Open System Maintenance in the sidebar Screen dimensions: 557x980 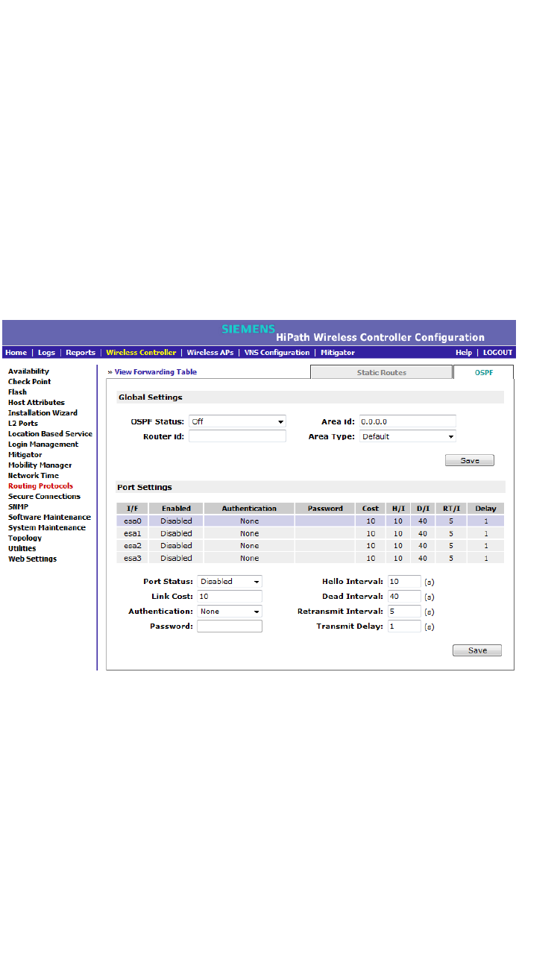pyautogui.click(x=46, y=527)
